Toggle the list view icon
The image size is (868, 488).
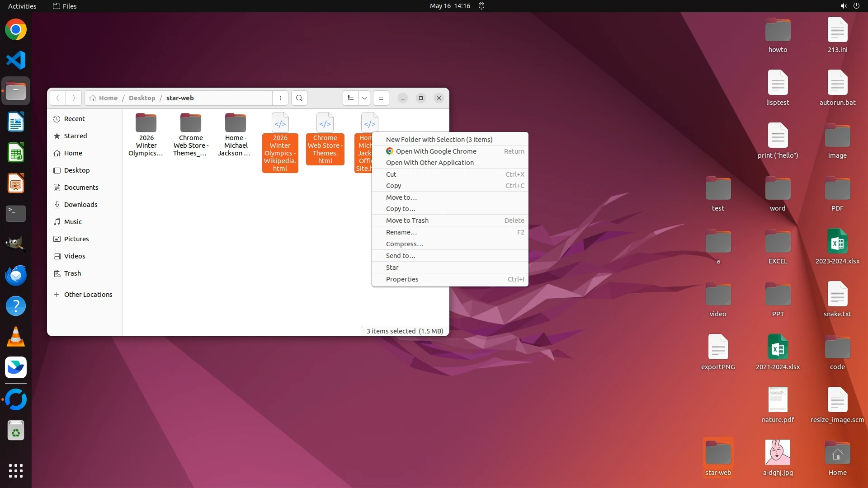(x=351, y=98)
